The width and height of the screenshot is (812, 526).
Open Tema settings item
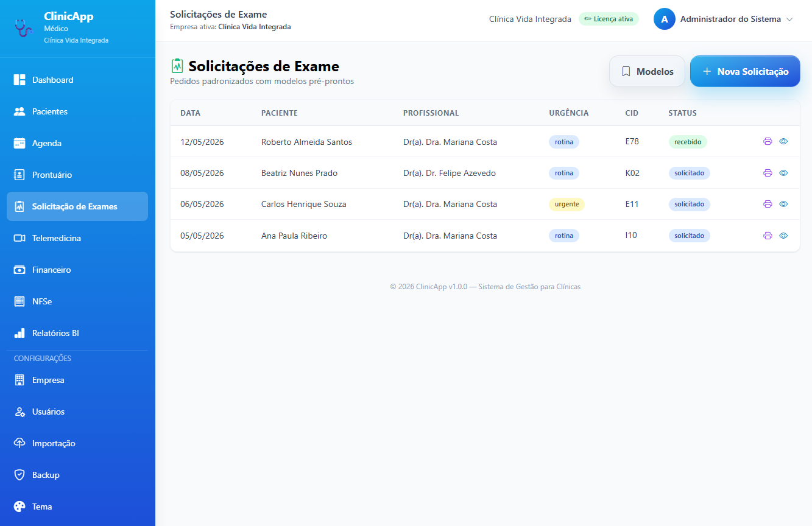(77, 507)
